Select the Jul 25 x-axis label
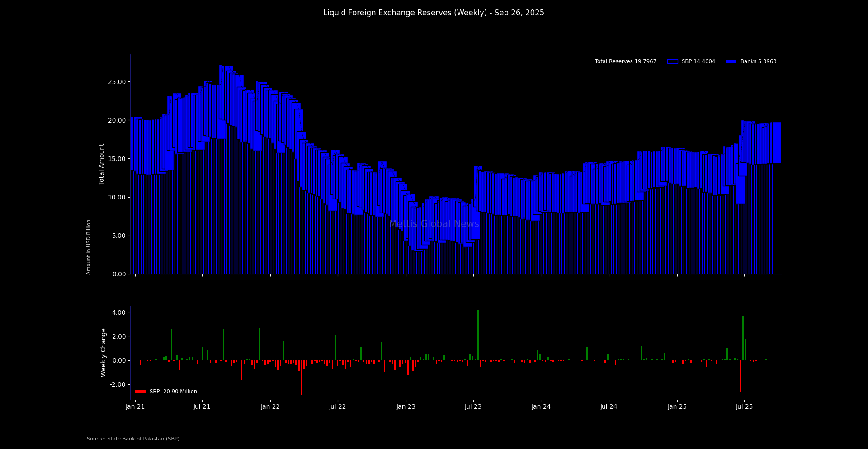This screenshot has width=868, height=449. click(x=744, y=406)
